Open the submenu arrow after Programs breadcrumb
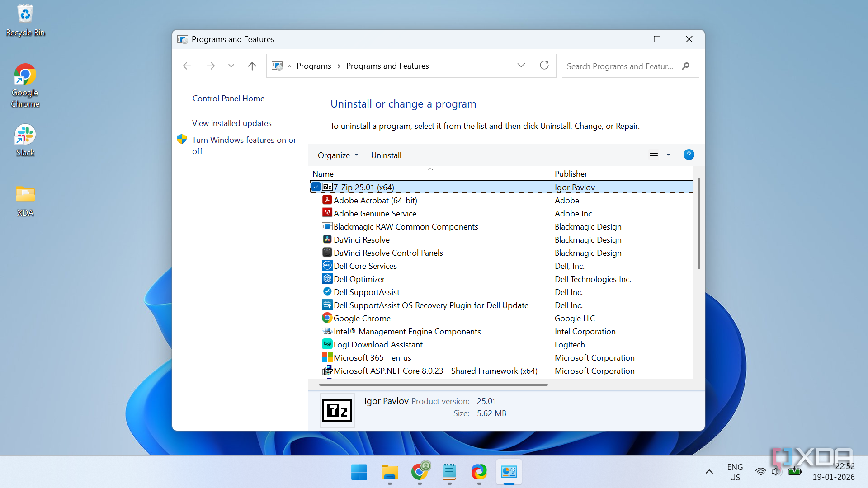868x488 pixels. click(339, 66)
